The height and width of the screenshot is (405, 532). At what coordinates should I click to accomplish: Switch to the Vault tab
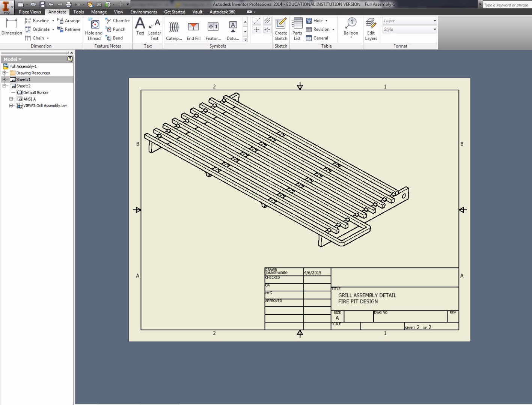pyautogui.click(x=197, y=12)
